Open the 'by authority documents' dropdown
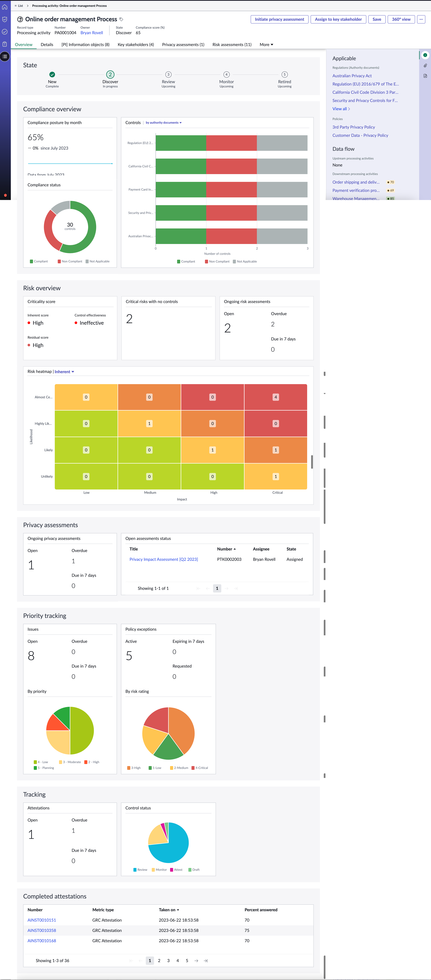This screenshot has width=431, height=980. click(164, 123)
